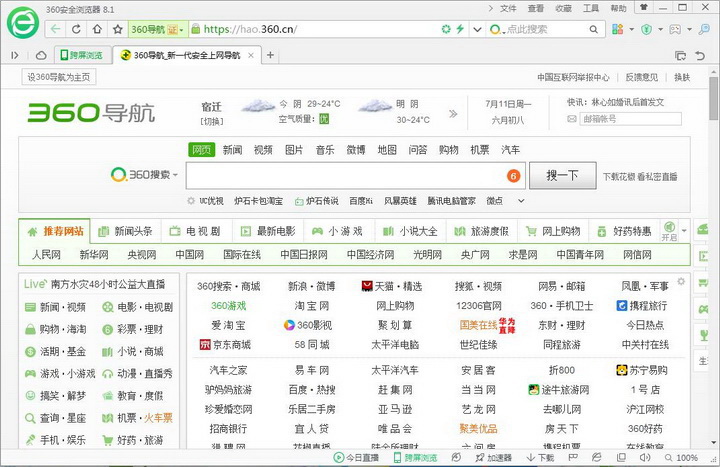Click the home page icon in toolbar
This screenshot has height=467, width=720.
click(98, 29)
